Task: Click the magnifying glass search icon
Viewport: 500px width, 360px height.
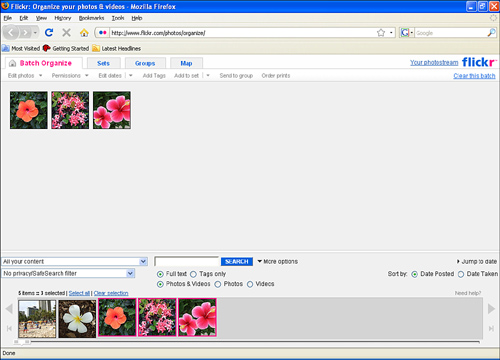Action: pos(491,33)
